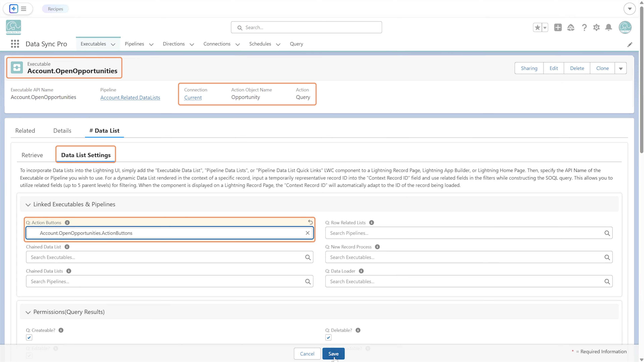Clear the Action Buttons selection with X
The height and width of the screenshot is (362, 644).
308,233
